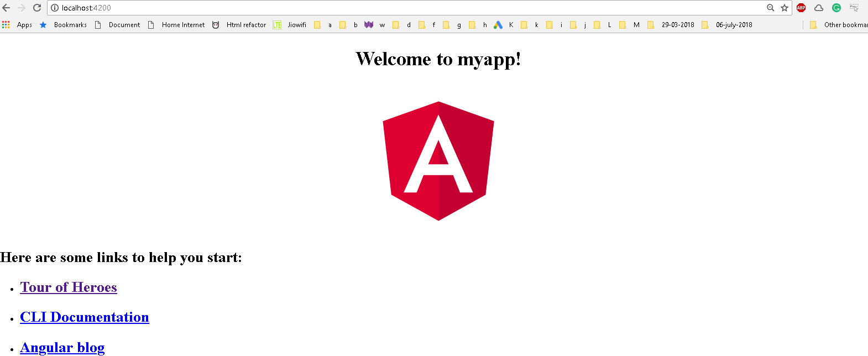Open the Document bookmark

(117, 25)
